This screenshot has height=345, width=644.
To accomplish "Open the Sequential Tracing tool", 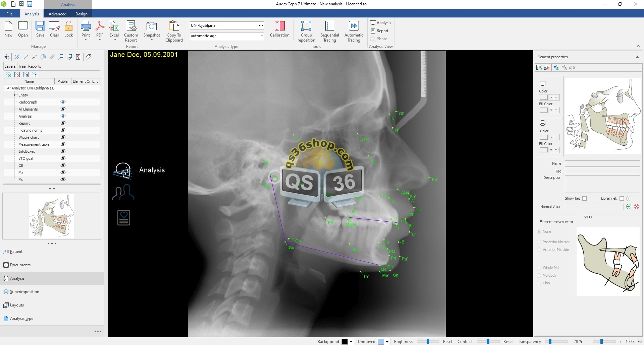I will (329, 26).
